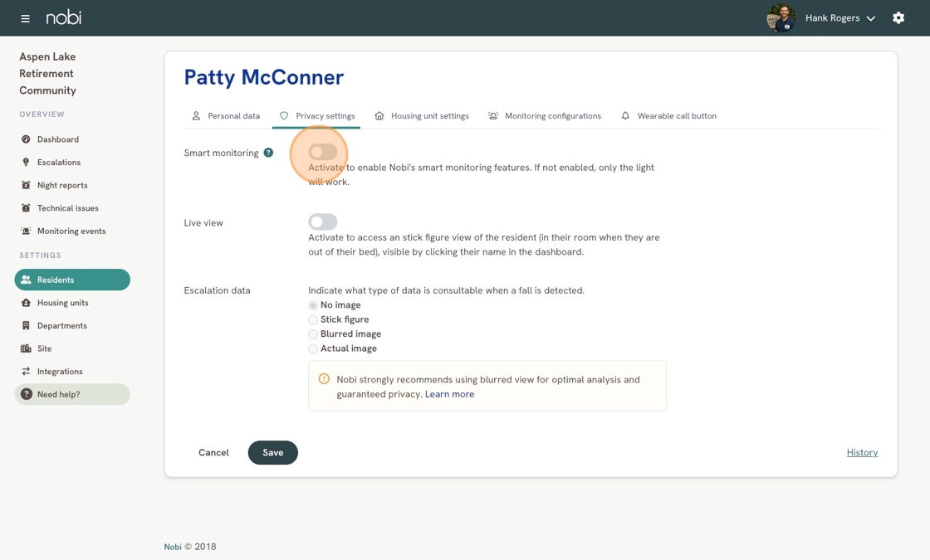
Task: Go to Escalations in sidebar
Action: 58,163
